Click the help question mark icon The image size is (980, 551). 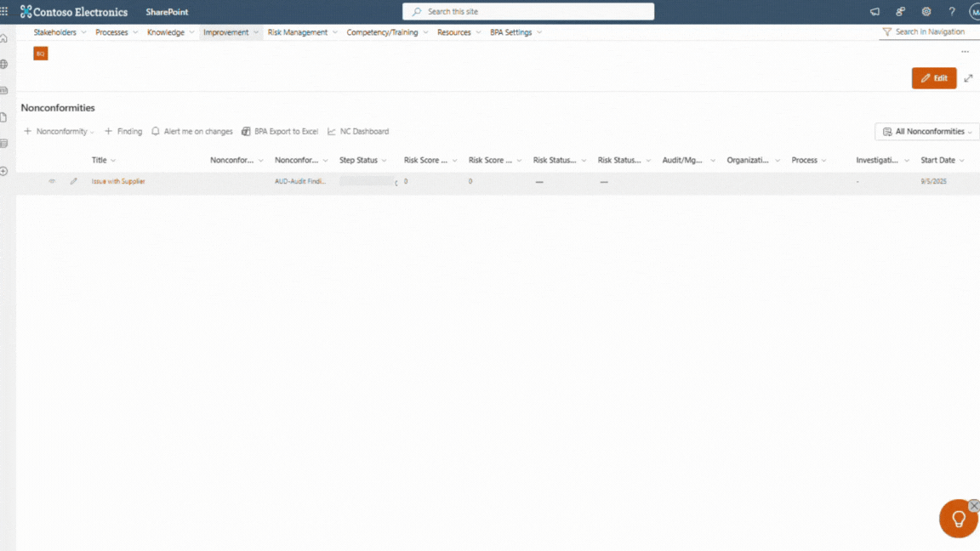[952, 12]
